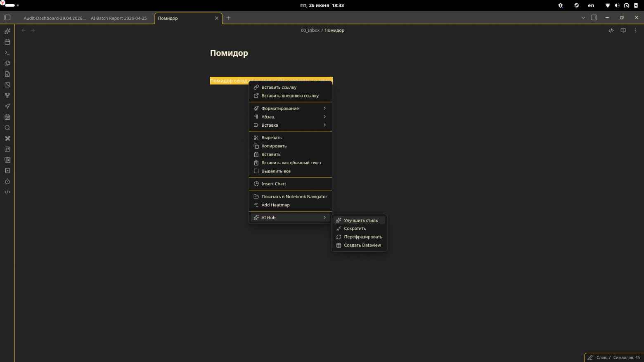Choose Вставить внешнюю ссылку
This screenshot has width=644, height=362.
290,96
